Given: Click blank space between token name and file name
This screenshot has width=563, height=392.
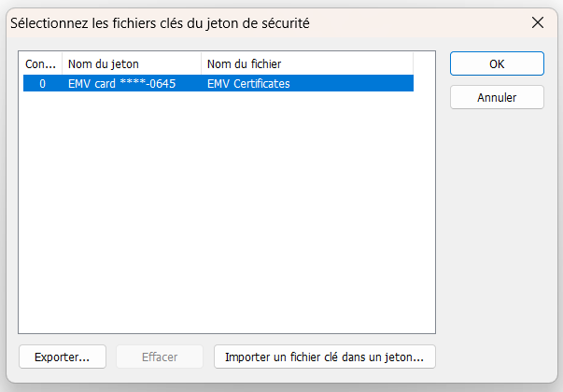Looking at the screenshot, I should coord(190,84).
